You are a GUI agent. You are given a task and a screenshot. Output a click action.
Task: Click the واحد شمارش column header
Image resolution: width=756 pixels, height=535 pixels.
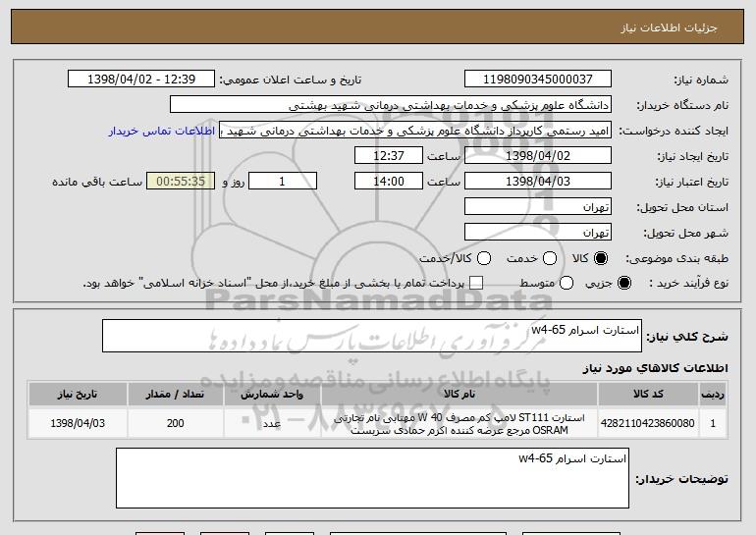(272, 395)
